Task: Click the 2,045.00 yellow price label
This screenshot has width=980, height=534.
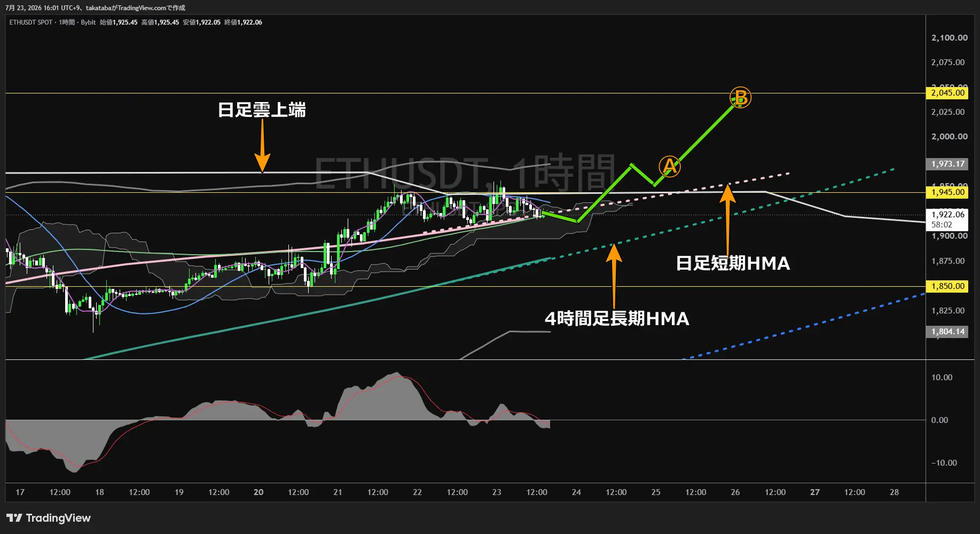Action: click(948, 93)
